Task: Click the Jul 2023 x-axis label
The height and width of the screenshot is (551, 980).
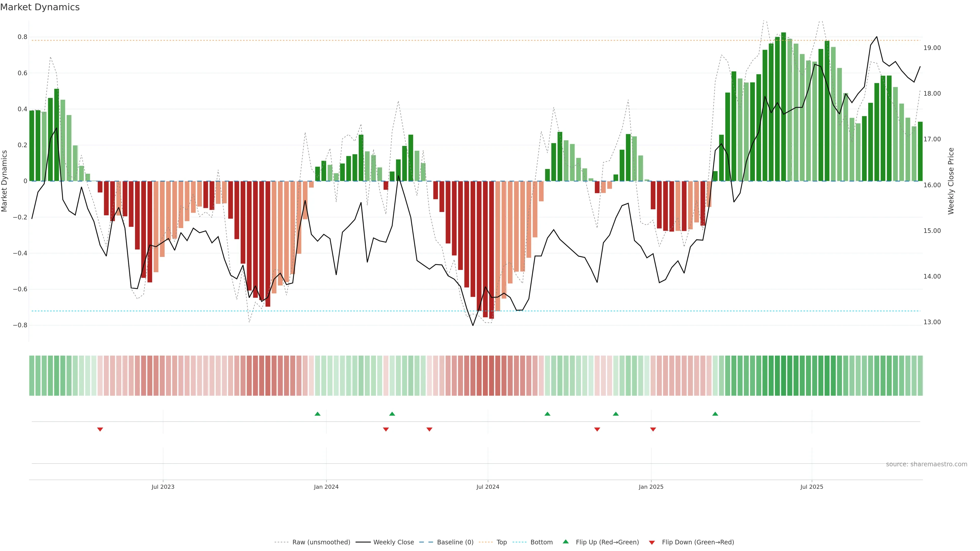Action: [x=163, y=487]
